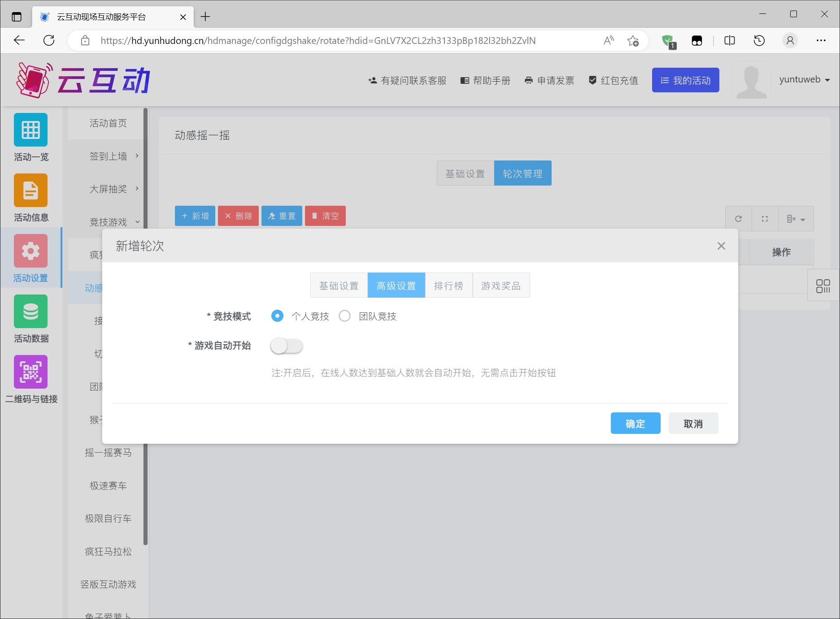Screen dimensions: 840x619
Task: Enable the 游戏自动开始 switch
Action: 287,346
